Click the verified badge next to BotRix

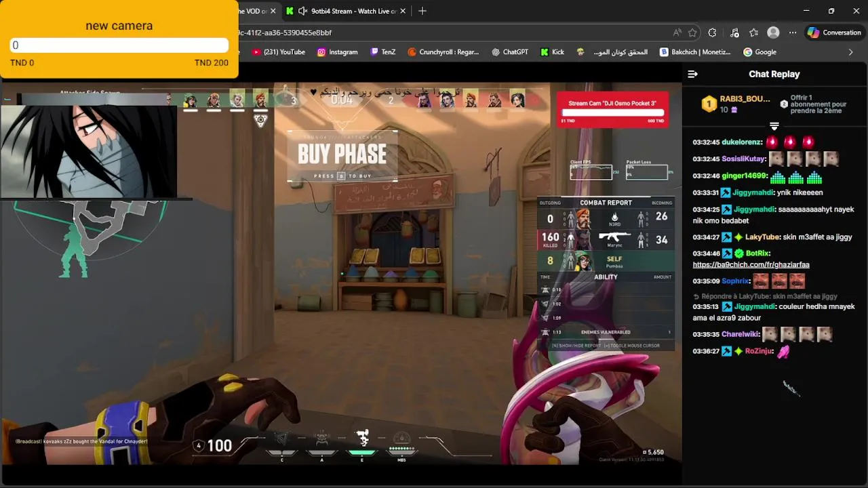[x=739, y=253]
